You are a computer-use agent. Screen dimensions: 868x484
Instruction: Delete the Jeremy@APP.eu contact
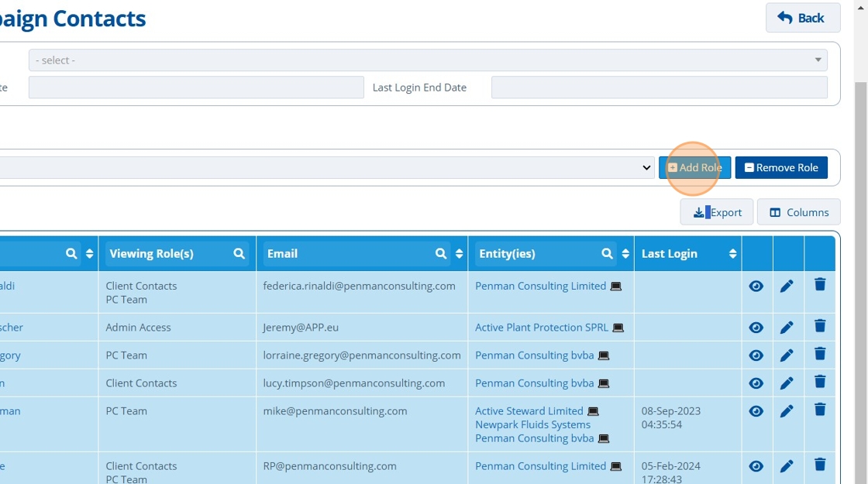820,326
